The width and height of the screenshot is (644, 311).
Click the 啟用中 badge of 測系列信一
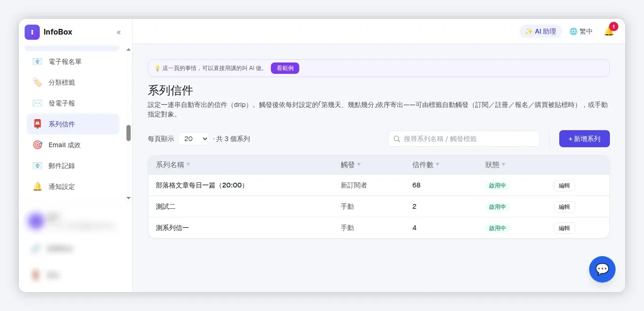point(498,228)
